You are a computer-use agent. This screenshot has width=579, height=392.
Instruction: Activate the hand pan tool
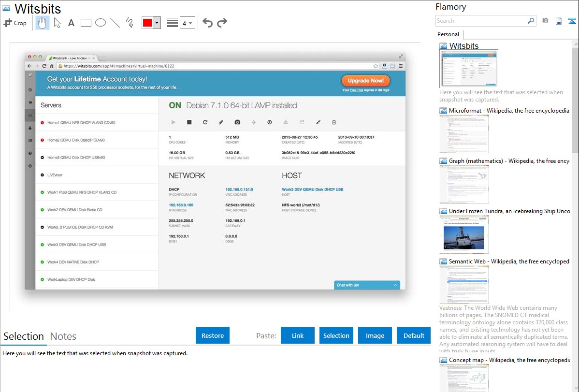pyautogui.click(x=43, y=23)
